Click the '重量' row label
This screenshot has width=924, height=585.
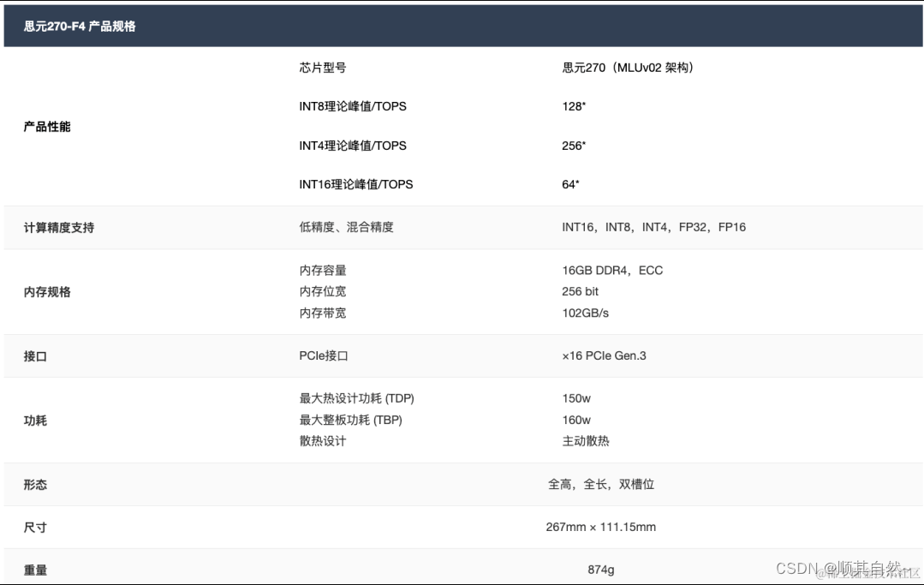pos(35,570)
